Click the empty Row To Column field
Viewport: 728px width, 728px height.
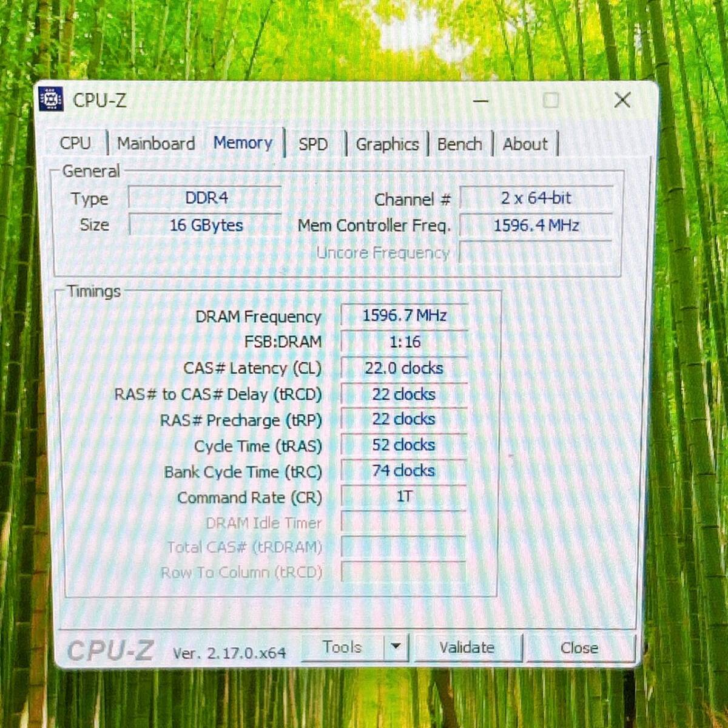pos(405,572)
